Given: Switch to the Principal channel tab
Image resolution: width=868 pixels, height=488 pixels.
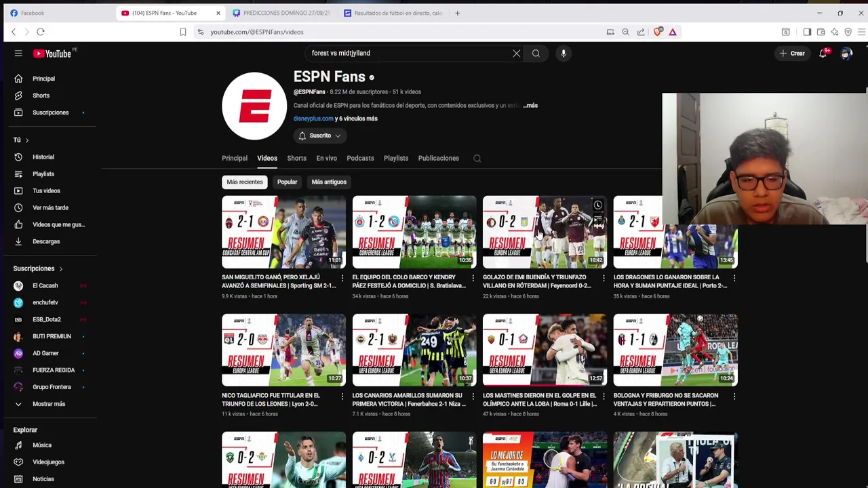Looking at the screenshot, I should (235, 159).
